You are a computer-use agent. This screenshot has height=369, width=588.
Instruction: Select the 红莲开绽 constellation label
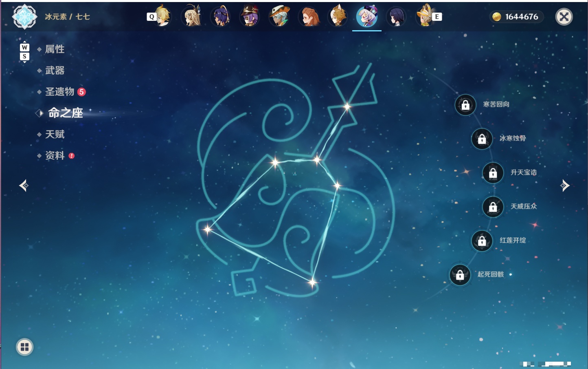pos(513,241)
